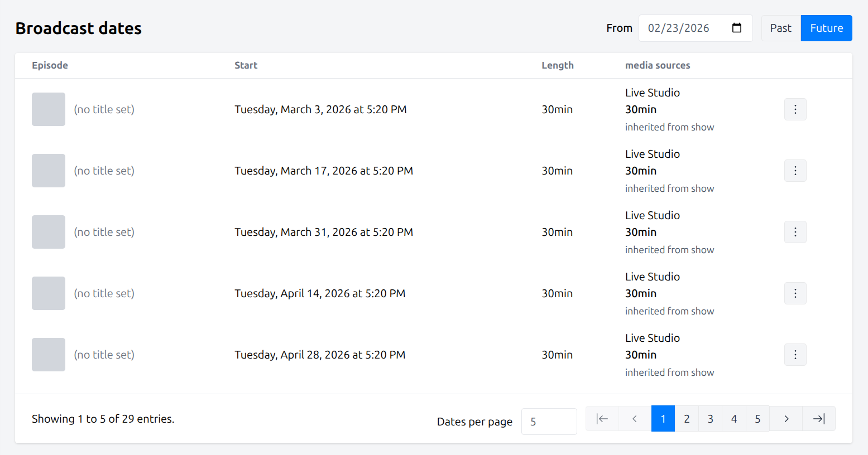
Task: Open actions menu for March 31, 2026 broadcast
Action: point(795,232)
